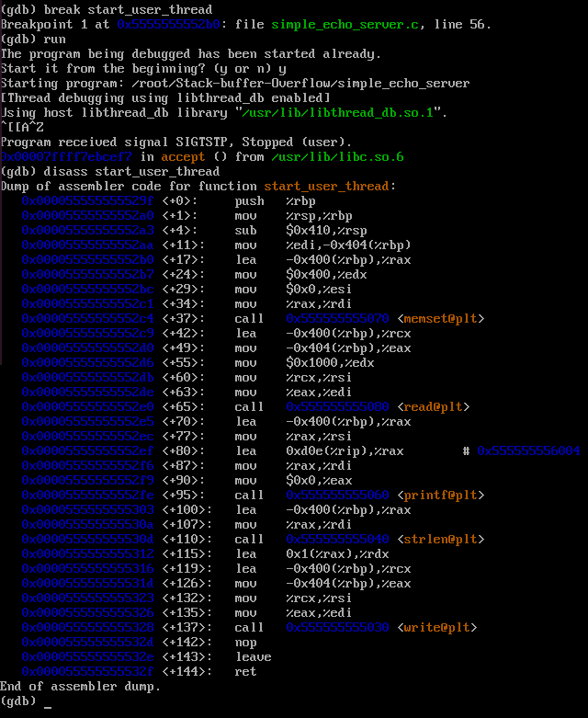Click address 0x00005555555552db at <+60>
The width and height of the screenshot is (588, 718).
click(88, 377)
